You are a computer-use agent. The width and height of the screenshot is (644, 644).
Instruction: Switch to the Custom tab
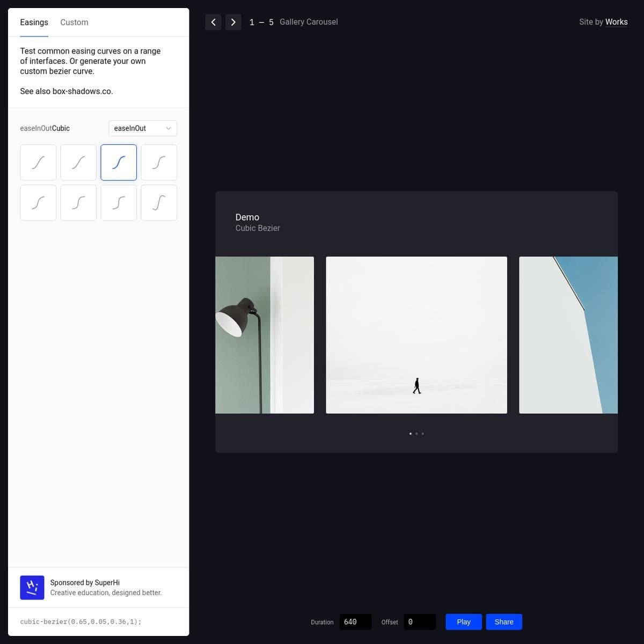click(x=74, y=22)
